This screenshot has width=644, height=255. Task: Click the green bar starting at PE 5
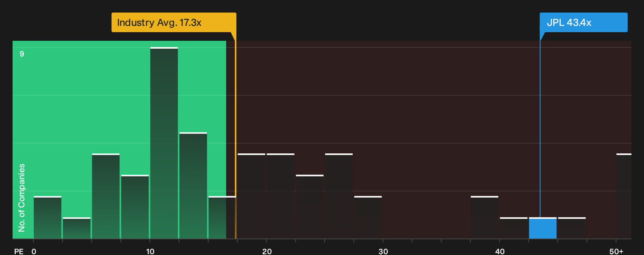pyautogui.click(x=106, y=196)
